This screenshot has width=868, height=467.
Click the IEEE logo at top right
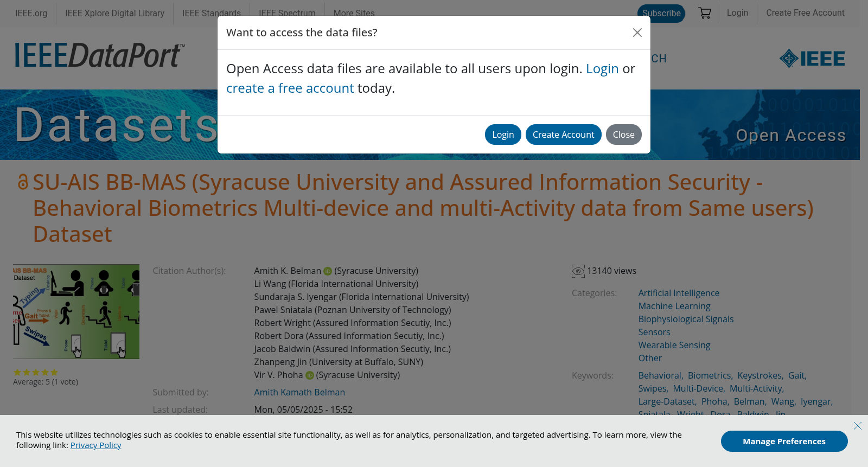click(812, 58)
